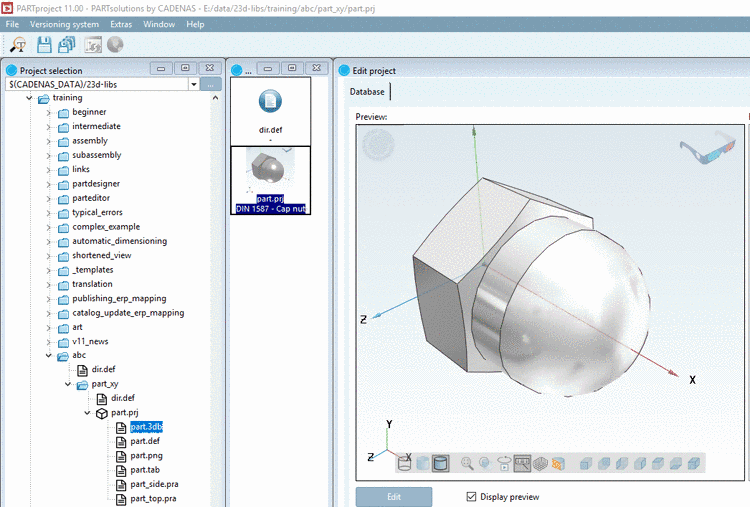Select the fifth view cube orientation icon
This screenshot has height=507, width=750.
[658, 463]
